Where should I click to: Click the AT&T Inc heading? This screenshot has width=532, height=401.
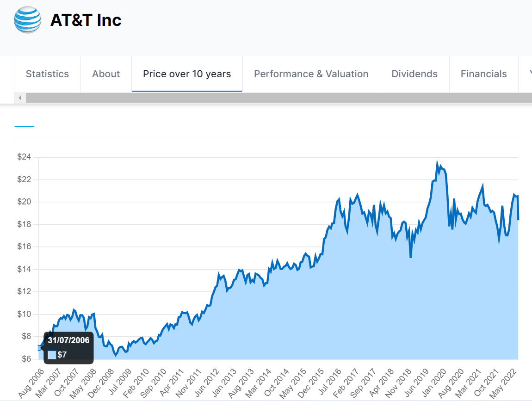coord(86,20)
